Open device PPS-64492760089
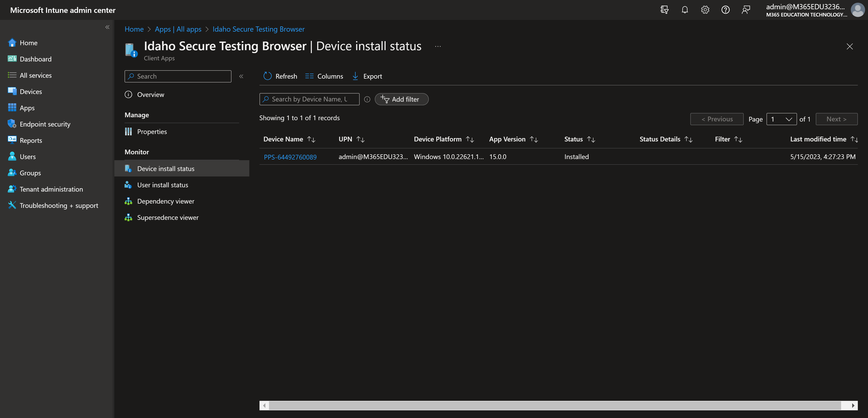Screen dimensions: 868x418 tap(290, 157)
